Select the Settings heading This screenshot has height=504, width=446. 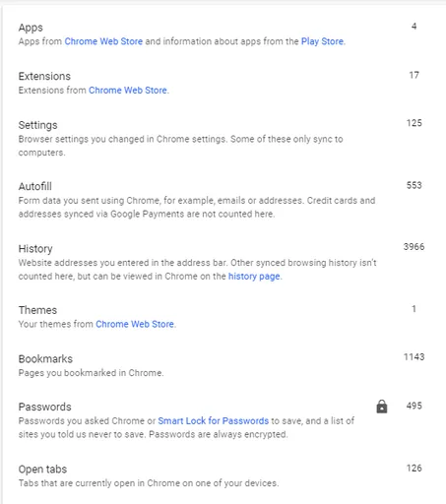[x=37, y=125]
